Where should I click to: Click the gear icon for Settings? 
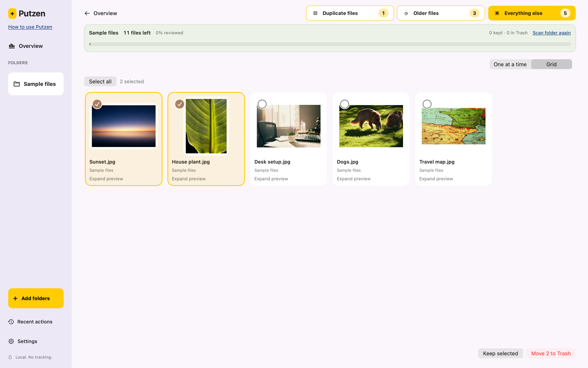point(11,341)
